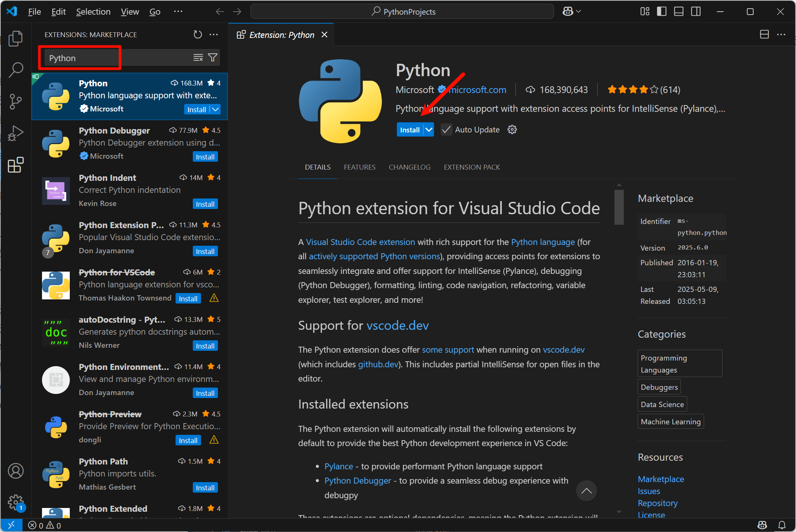Image resolution: width=796 pixels, height=532 pixels.
Task: Toggle the primary sidebar visibility icon
Action: click(x=661, y=11)
